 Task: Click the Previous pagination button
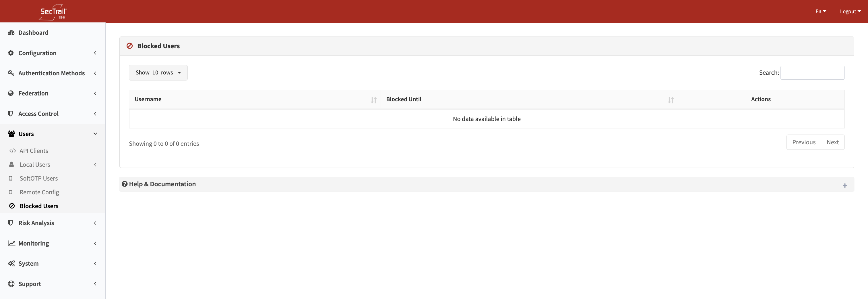coord(804,142)
